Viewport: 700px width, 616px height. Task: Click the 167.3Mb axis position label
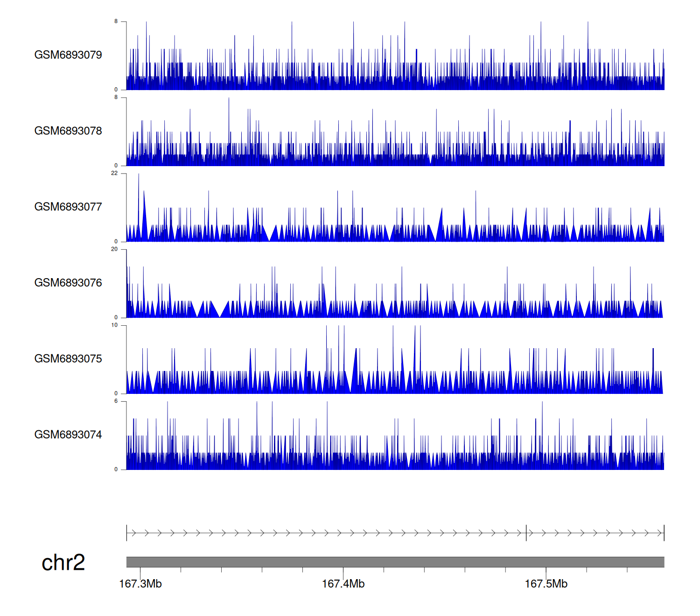point(140,584)
